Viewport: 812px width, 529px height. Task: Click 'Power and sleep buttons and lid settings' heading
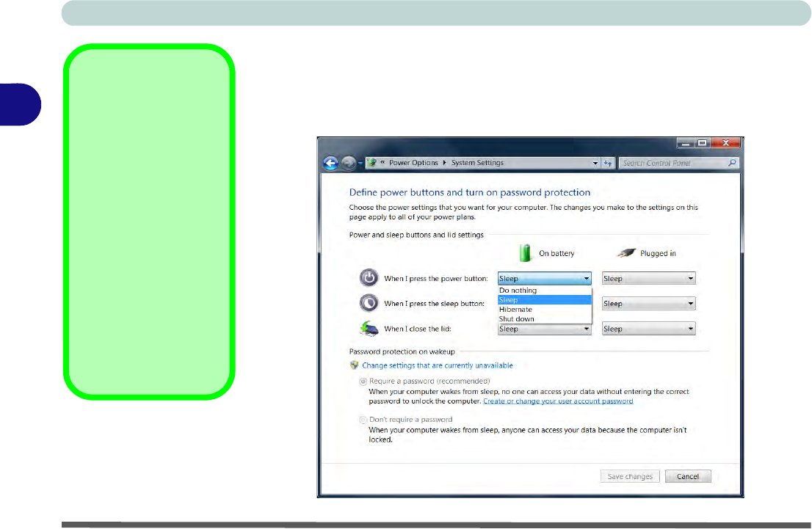pos(416,235)
